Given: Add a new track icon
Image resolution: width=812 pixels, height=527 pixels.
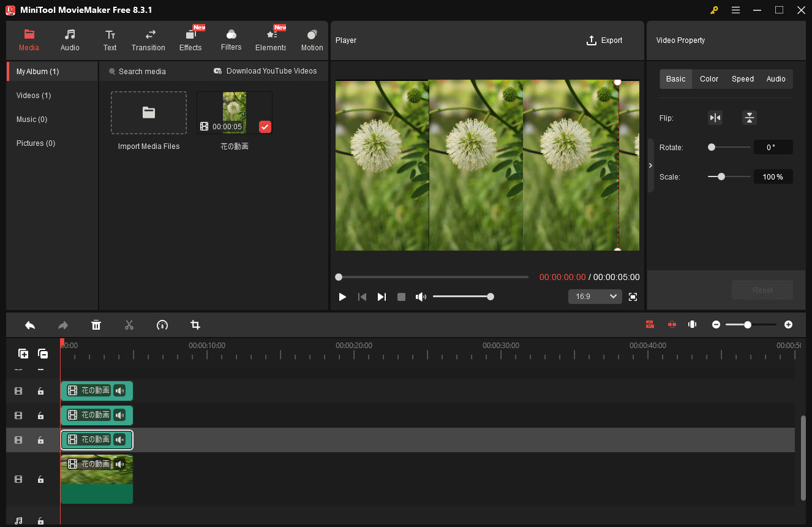Looking at the screenshot, I should 23,354.
